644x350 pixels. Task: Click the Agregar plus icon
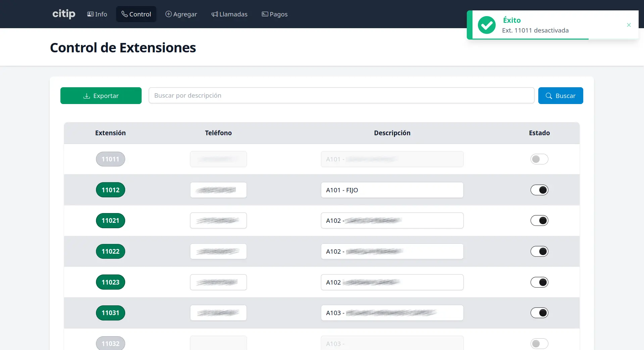[x=168, y=14]
